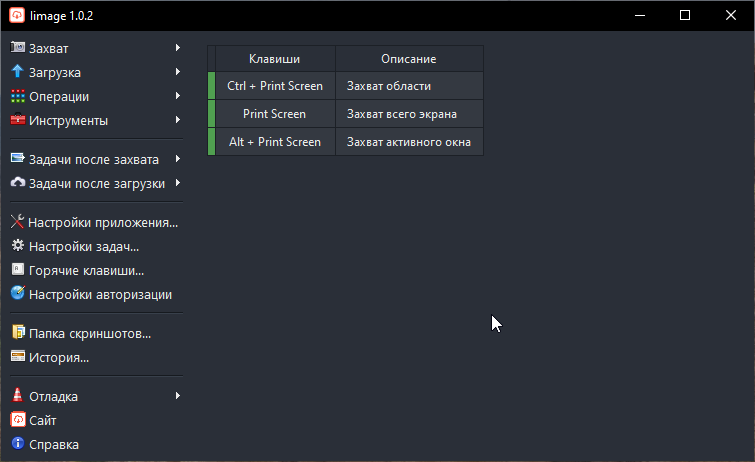
Task: Open the История menu item
Action: coord(59,357)
